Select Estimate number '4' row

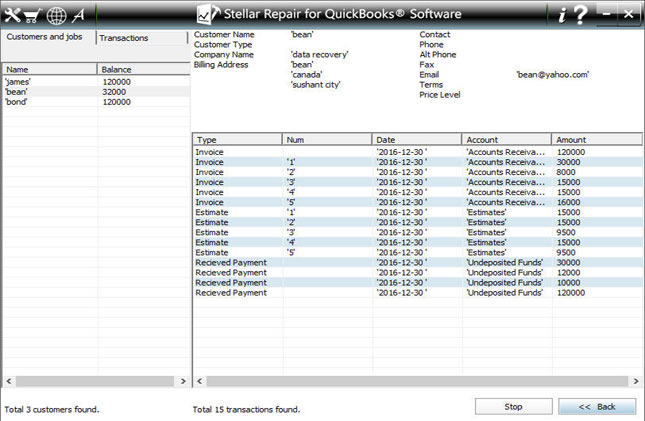tap(417, 242)
